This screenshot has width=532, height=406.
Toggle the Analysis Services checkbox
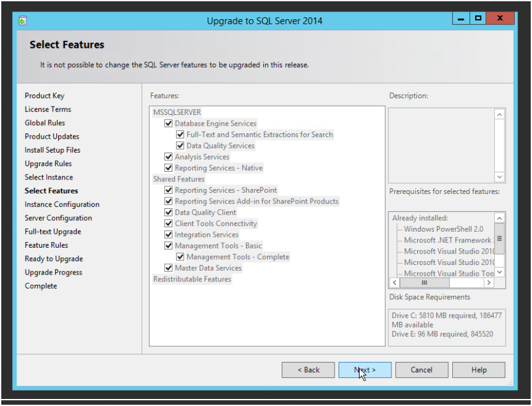click(x=169, y=156)
